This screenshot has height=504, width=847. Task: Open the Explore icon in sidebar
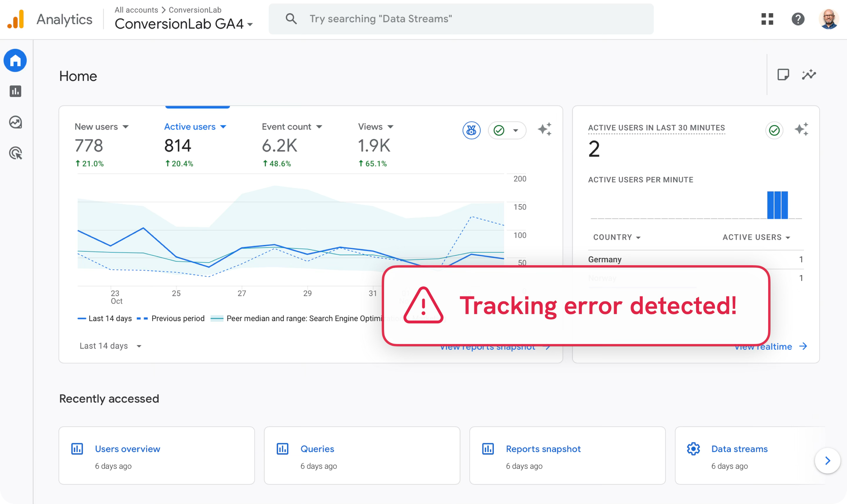click(x=16, y=122)
